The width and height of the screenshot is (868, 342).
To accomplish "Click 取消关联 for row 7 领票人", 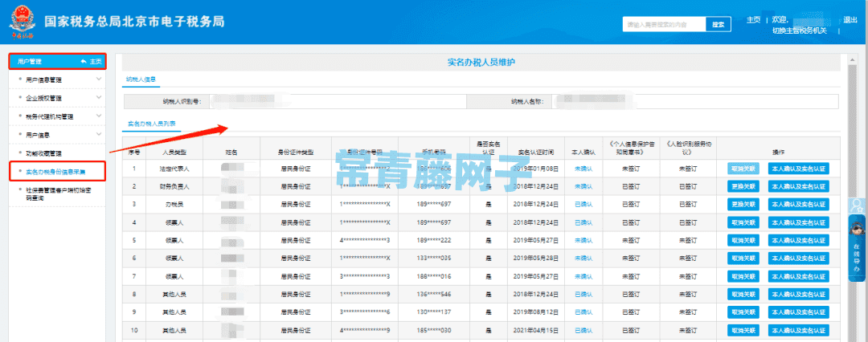I will (x=743, y=277).
